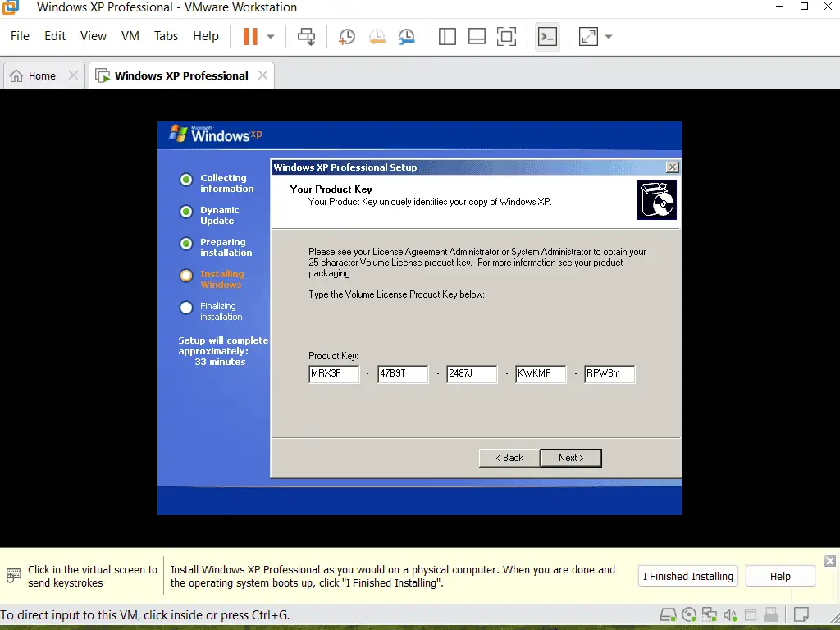Click 'Type the Volume License Product Key below' text
The image size is (840, 630).
click(x=396, y=294)
